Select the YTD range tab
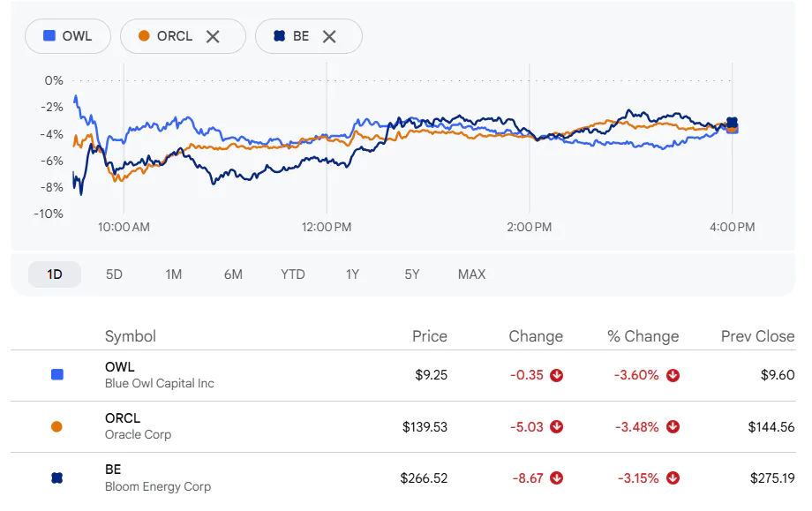 (293, 274)
